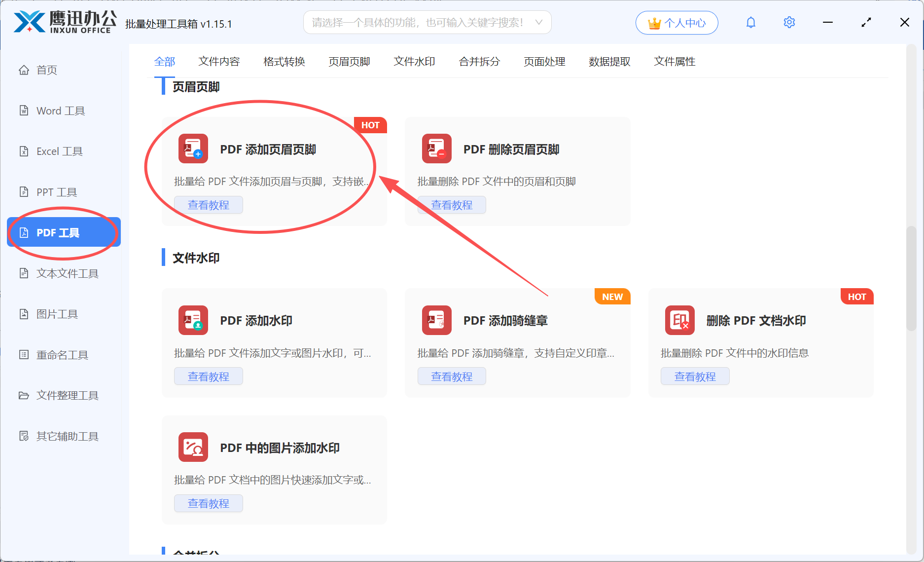View tutorial for PDF 中的图片添加水印
This screenshot has width=924, height=562.
point(209,503)
